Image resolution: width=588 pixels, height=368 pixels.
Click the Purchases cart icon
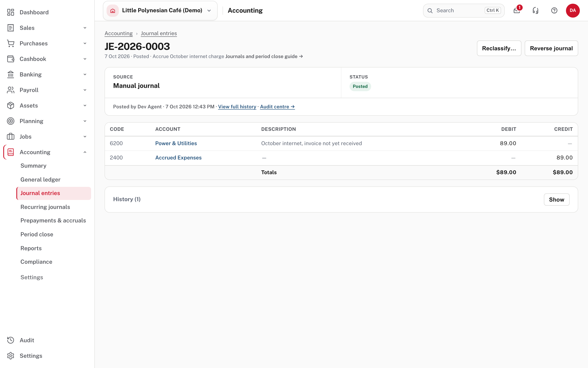click(x=10, y=43)
